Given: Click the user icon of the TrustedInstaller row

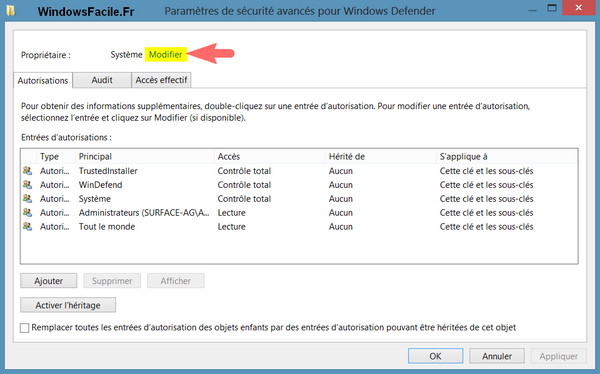Looking at the screenshot, I should [27, 171].
